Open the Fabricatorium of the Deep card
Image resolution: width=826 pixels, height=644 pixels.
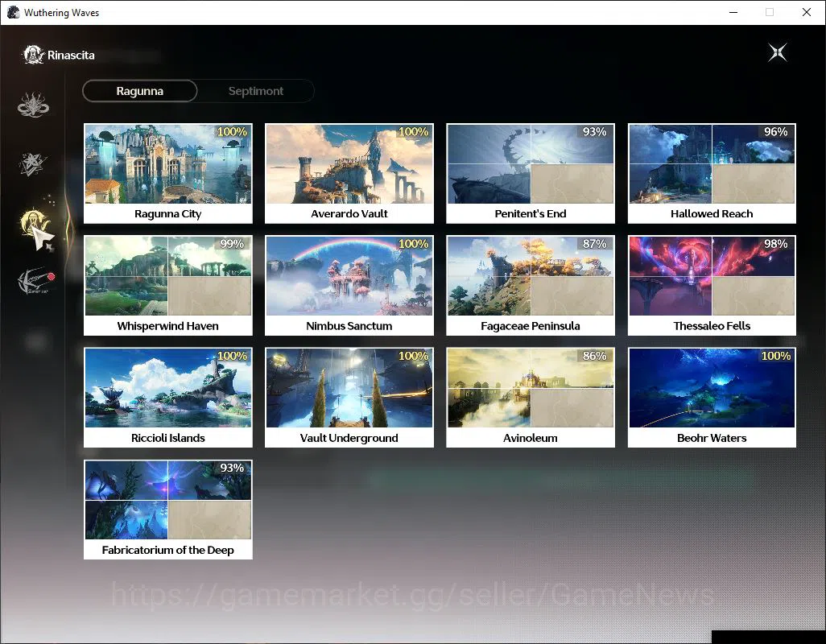click(168, 510)
